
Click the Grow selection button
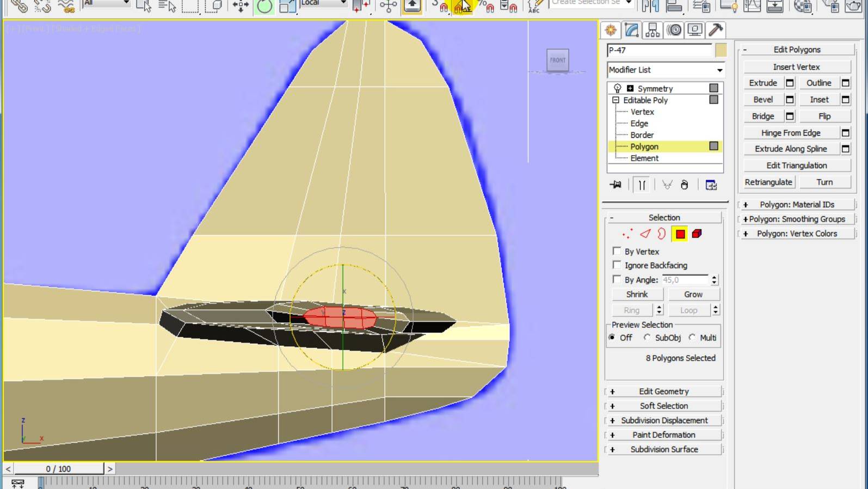(693, 294)
